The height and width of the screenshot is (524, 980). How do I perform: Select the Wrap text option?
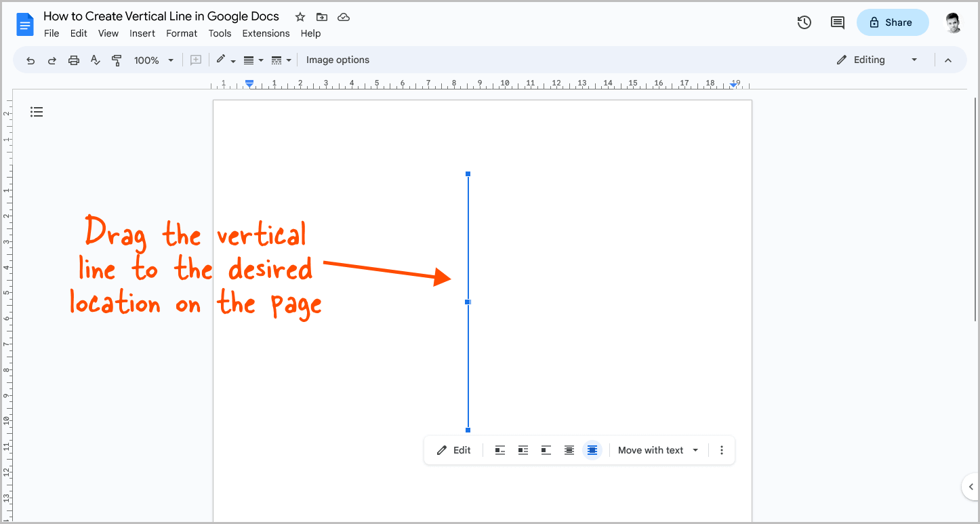click(523, 449)
